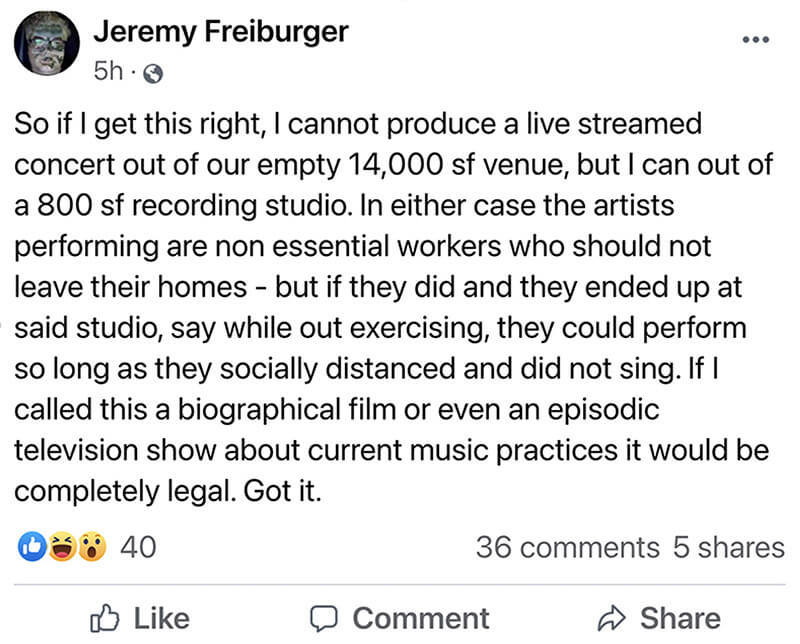The height and width of the screenshot is (644, 800).
Task: Click the speech bubble icon beside Comment
Action: click(324, 618)
